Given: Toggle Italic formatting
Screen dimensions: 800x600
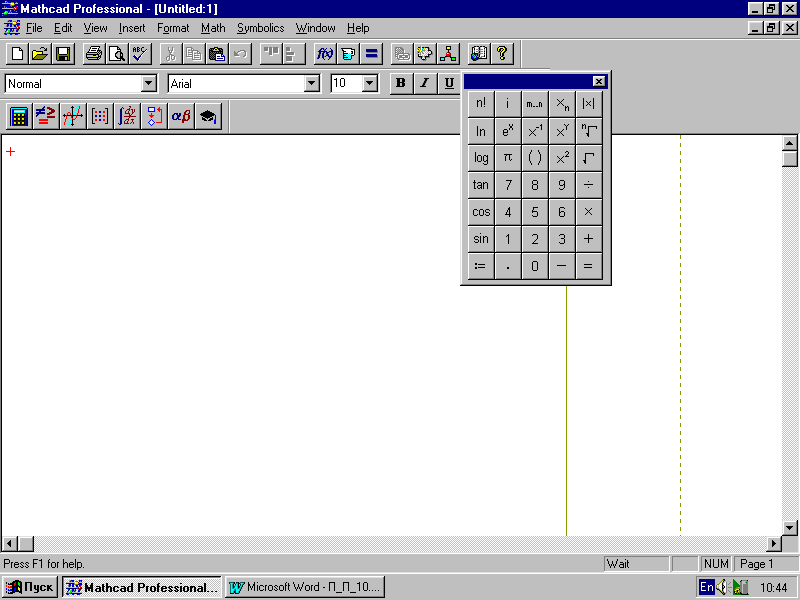Looking at the screenshot, I should click(424, 83).
